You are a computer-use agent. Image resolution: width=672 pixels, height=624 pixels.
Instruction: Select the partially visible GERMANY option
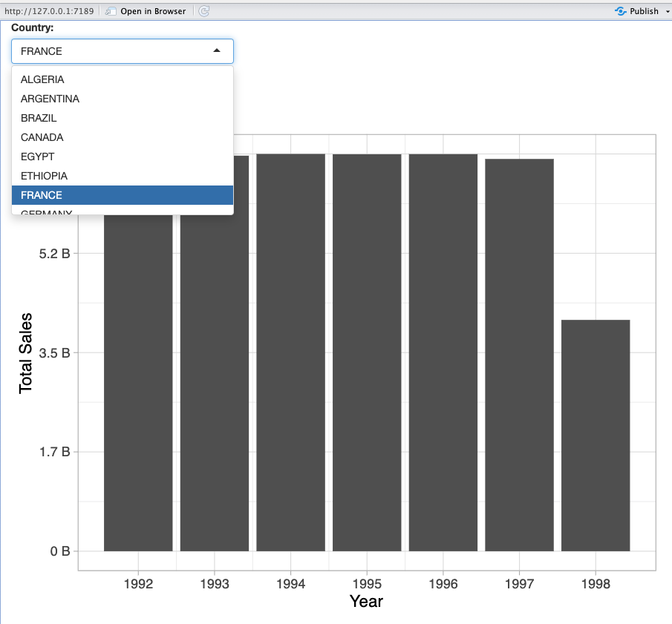point(47,212)
